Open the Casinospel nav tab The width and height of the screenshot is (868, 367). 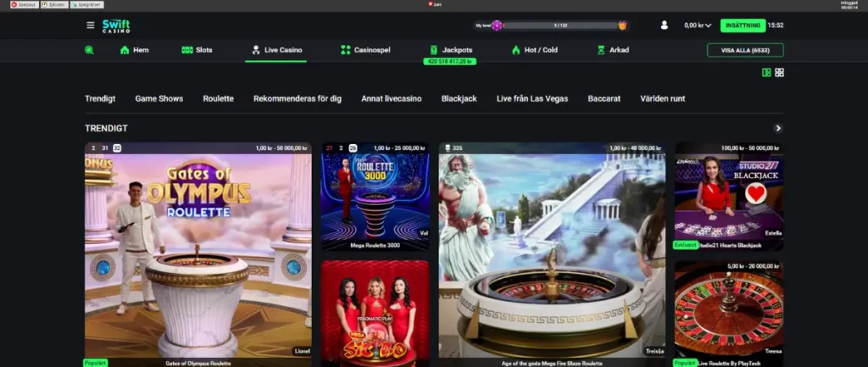tap(365, 50)
